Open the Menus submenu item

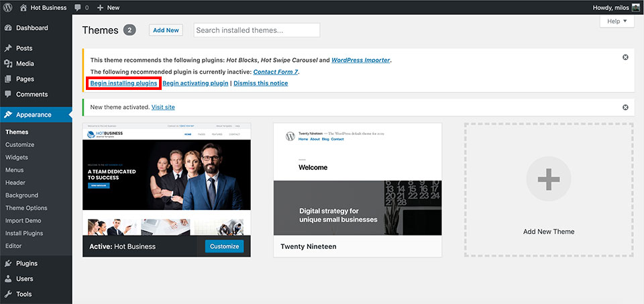(14, 170)
